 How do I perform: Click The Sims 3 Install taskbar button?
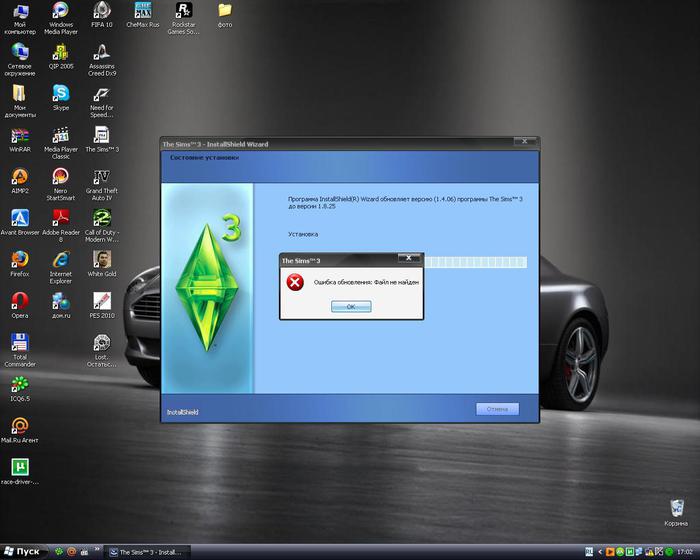tap(147, 552)
